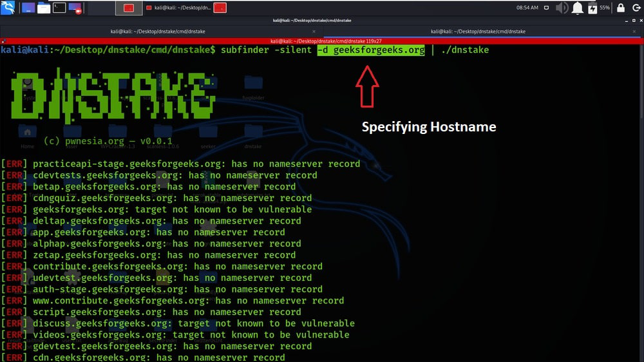The height and width of the screenshot is (362, 644).
Task: Click cdngquiz.geeksforgeeks.org output line
Action: tap(156, 198)
